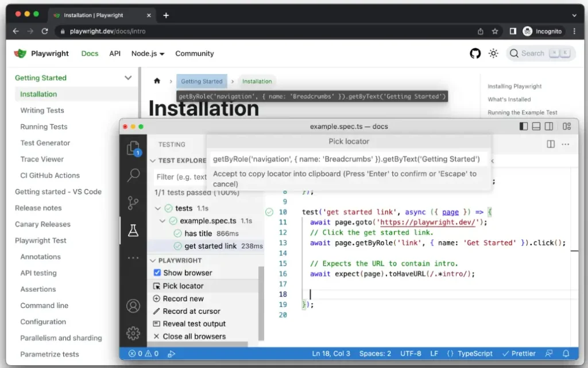Open the Accounts icon in activity bar
This screenshot has width=588, height=368.
point(133,306)
